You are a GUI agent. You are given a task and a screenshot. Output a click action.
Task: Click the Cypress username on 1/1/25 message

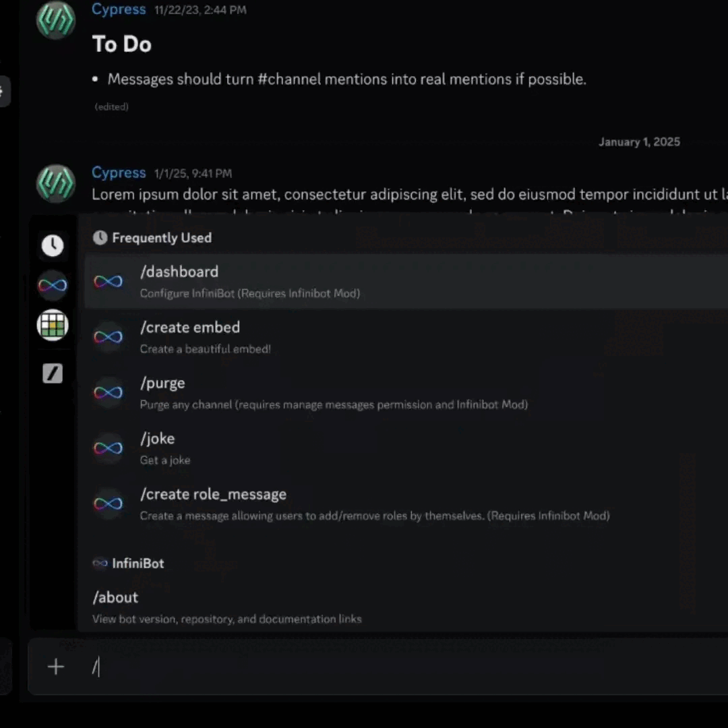(x=119, y=173)
